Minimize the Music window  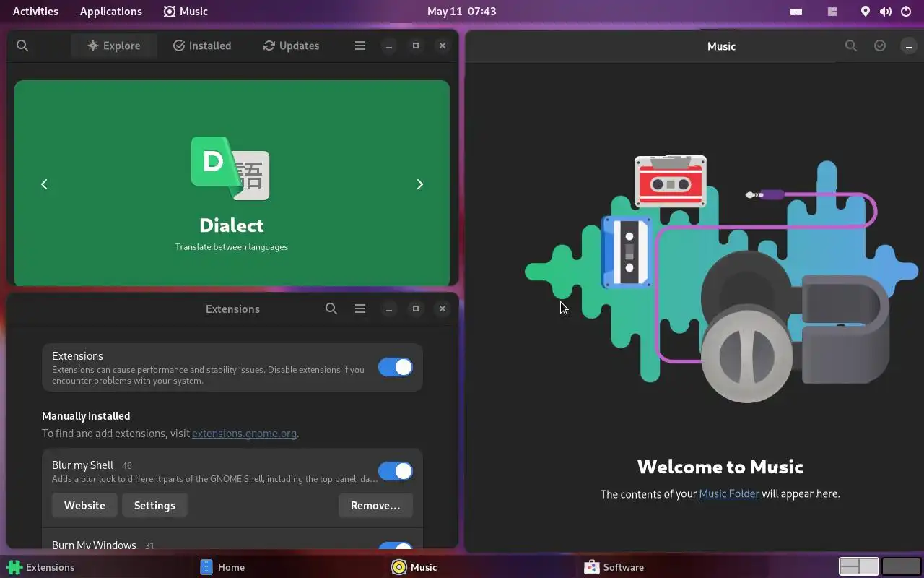(x=909, y=46)
